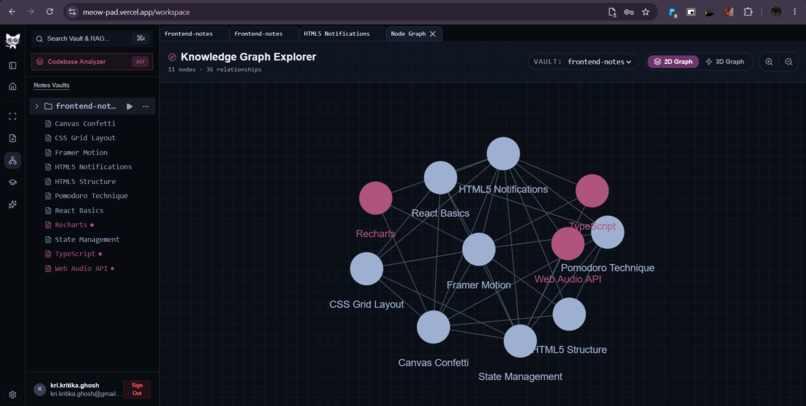Open Canvas Confetti note in sidebar

tap(85, 123)
